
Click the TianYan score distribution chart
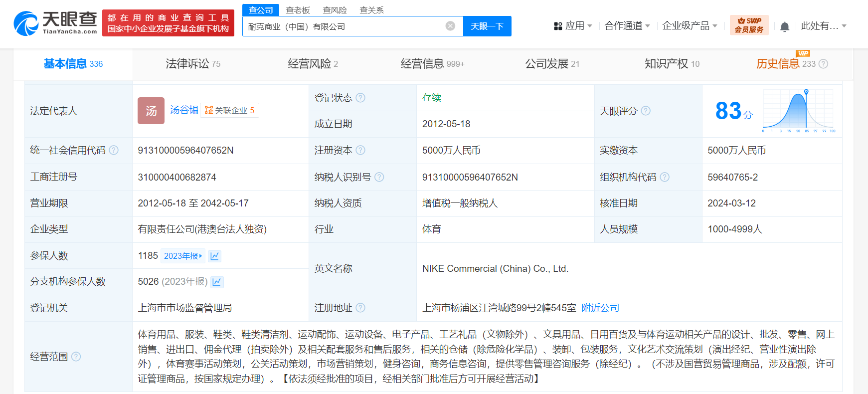tap(799, 111)
